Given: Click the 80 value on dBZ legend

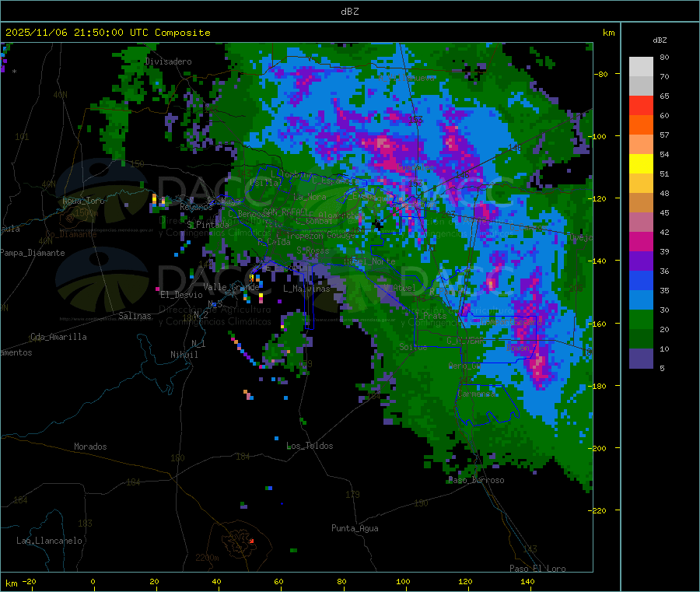Looking at the screenshot, I should (x=664, y=57).
